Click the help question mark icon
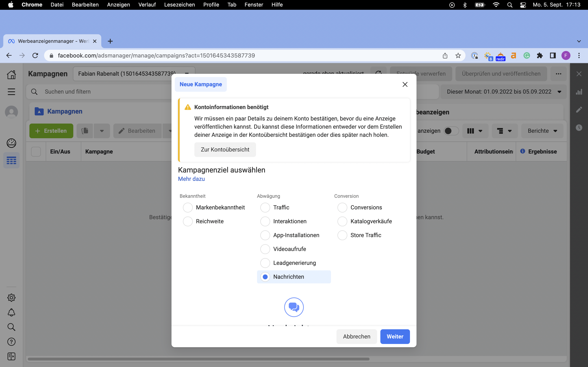Viewport: 588px width, 367px height. [11, 342]
